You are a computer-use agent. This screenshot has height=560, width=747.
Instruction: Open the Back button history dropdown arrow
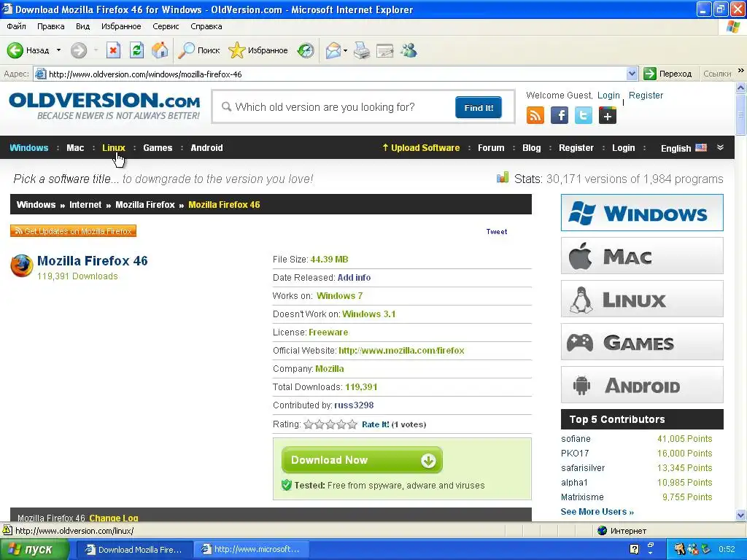[58, 50]
